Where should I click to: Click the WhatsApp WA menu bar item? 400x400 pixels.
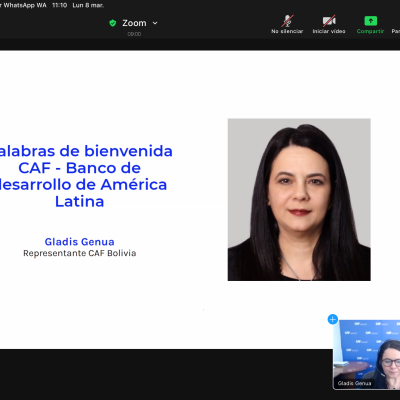(25, 5)
